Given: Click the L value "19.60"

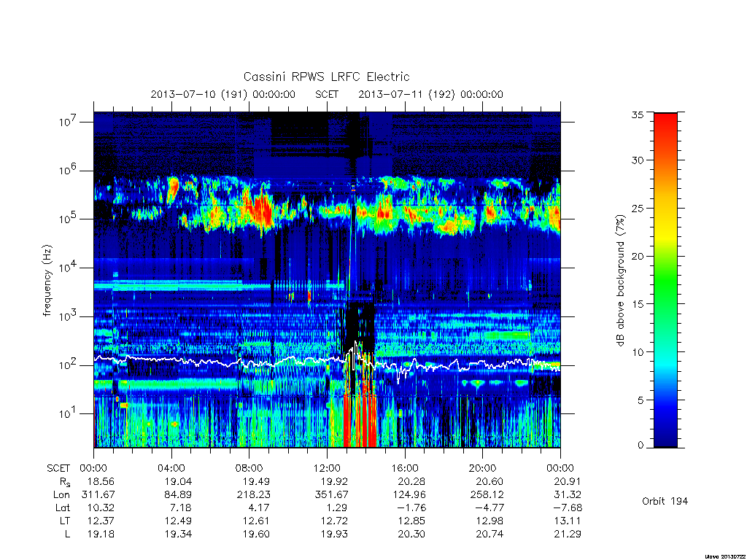Looking at the screenshot, I should [256, 534].
